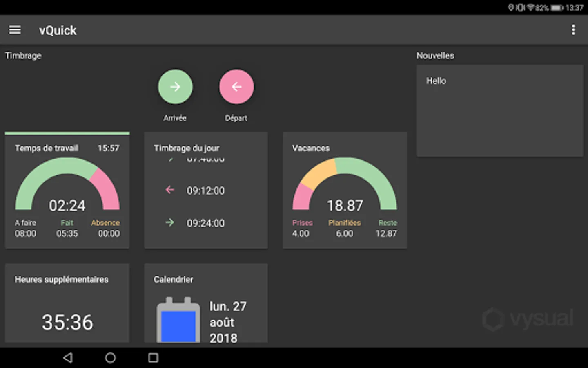The height and width of the screenshot is (368, 588).
Task: Click the Arrivée label
Action: (175, 118)
